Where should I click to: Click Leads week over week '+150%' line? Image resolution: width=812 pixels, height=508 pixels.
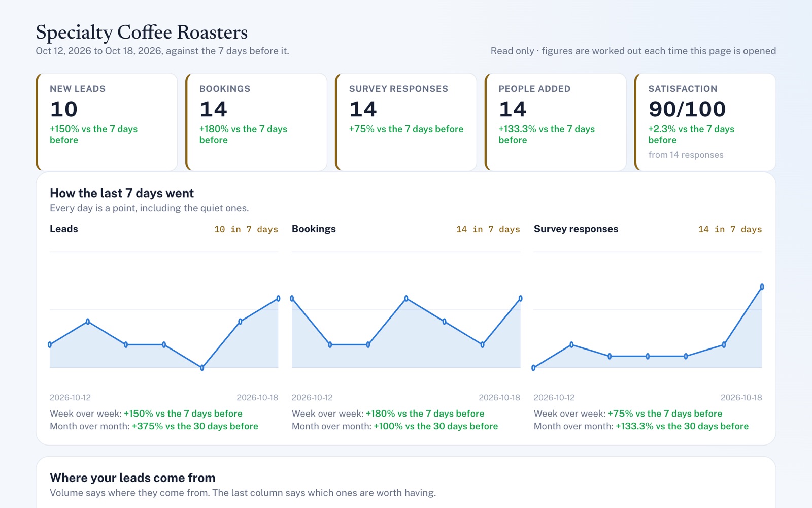(146, 414)
